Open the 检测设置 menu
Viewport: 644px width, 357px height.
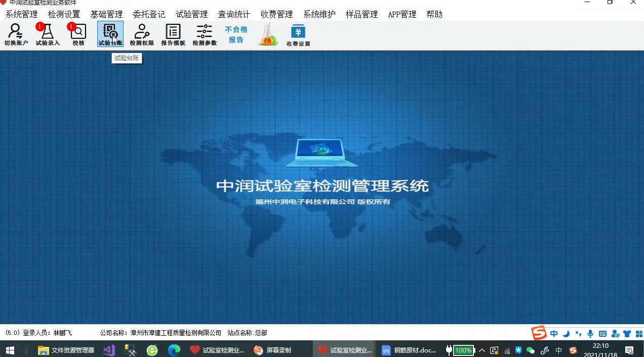click(x=64, y=14)
